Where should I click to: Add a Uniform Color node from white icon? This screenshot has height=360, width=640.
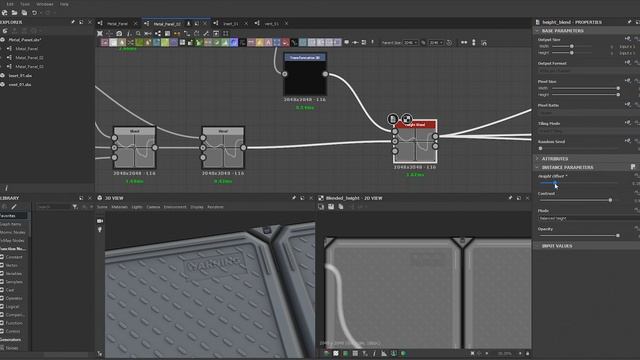(113, 42)
